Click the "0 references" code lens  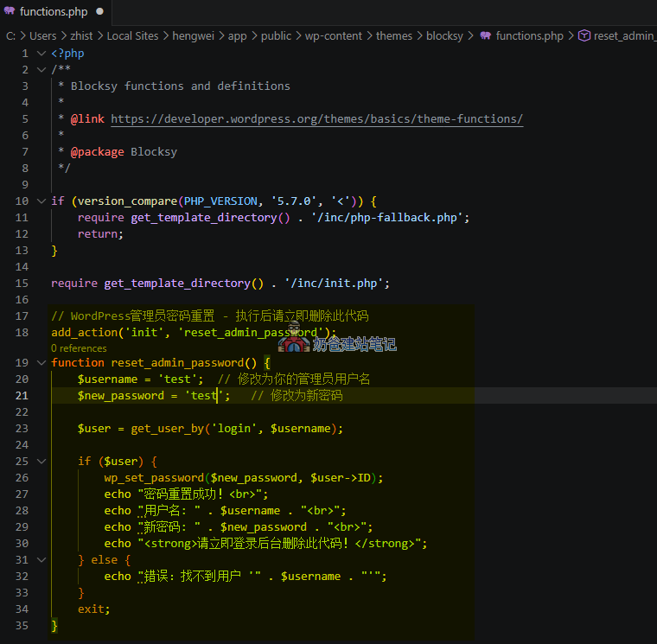[79, 348]
